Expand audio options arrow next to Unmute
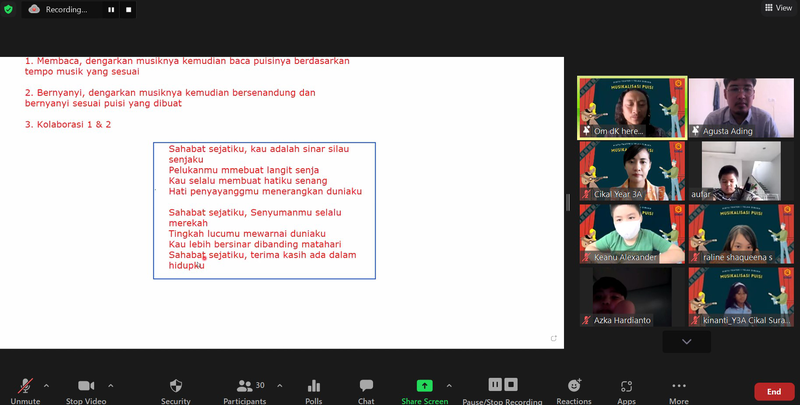This screenshot has height=405, width=800. [x=47, y=384]
